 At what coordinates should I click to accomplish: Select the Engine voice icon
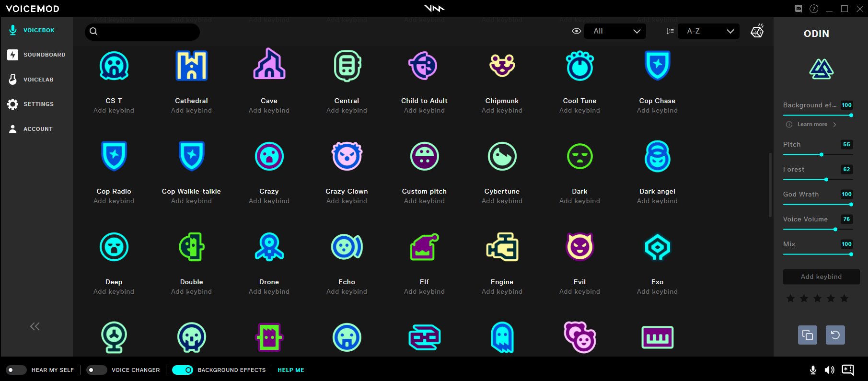(x=502, y=247)
